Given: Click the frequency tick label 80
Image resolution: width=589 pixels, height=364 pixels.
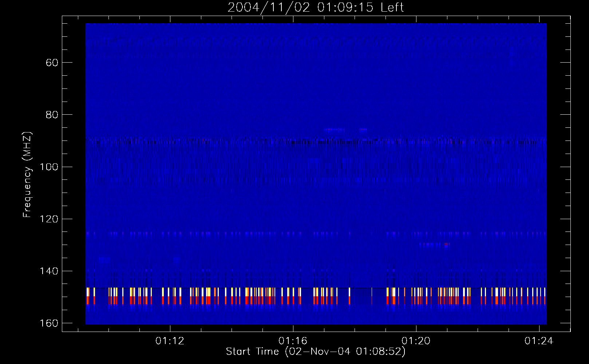Looking at the screenshot, I should coord(52,115).
